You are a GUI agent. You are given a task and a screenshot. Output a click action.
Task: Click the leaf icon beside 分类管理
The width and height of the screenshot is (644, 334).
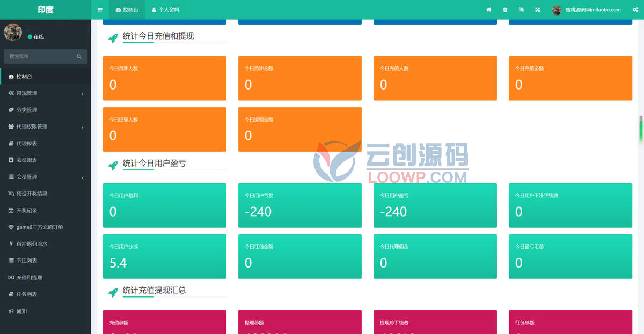11,110
